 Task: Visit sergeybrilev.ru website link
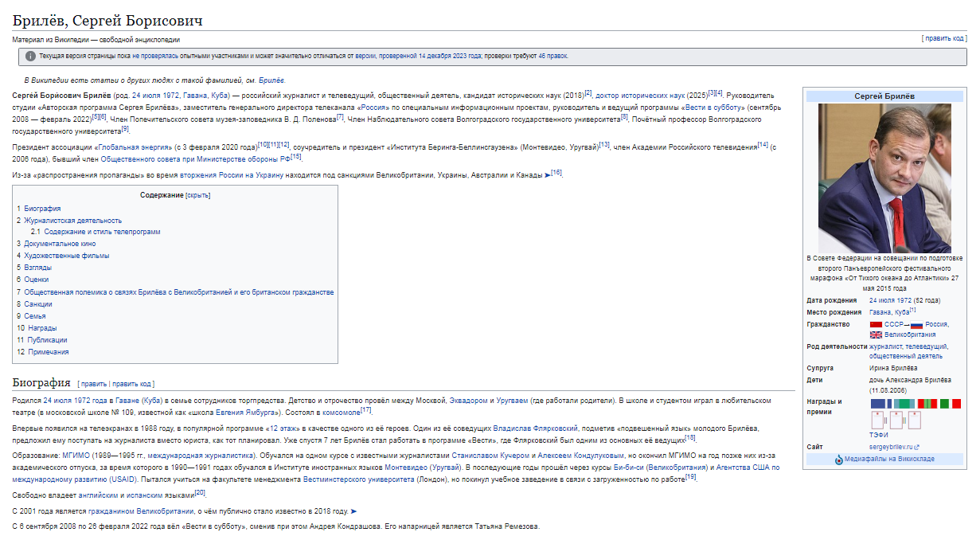pyautogui.click(x=890, y=448)
